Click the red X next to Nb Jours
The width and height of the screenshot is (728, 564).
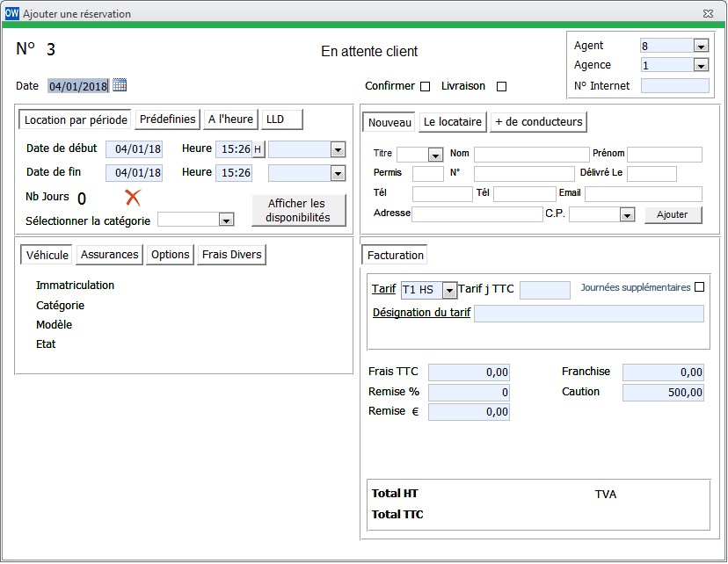click(133, 198)
